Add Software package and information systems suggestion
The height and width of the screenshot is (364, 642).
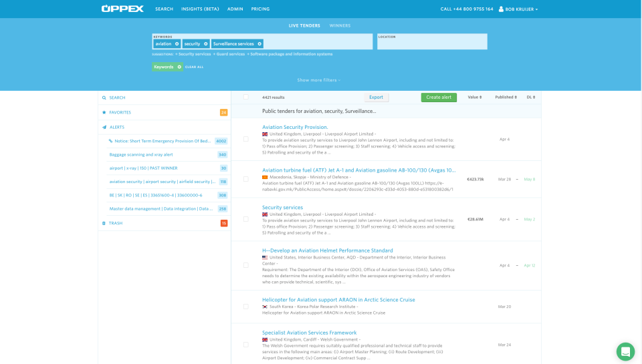point(290,54)
